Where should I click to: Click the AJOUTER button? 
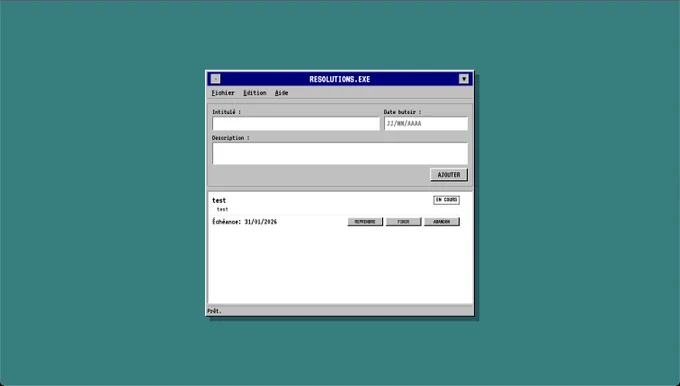pyautogui.click(x=449, y=175)
